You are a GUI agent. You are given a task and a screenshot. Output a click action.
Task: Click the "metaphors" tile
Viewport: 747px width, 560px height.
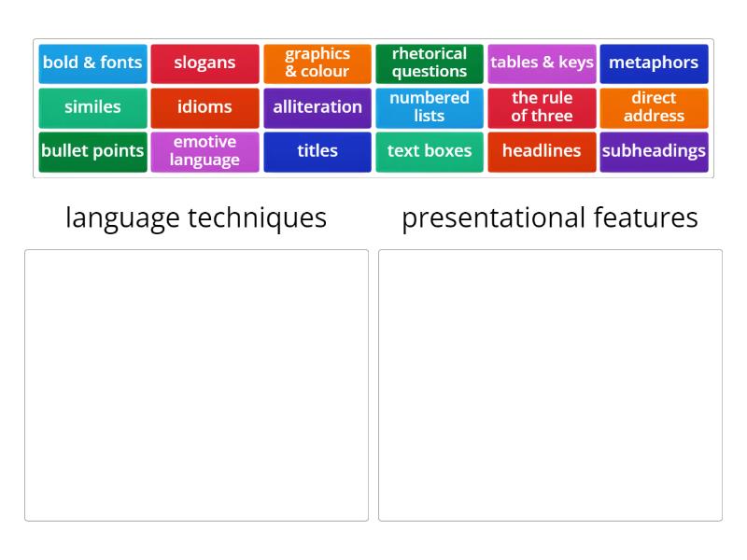654,63
